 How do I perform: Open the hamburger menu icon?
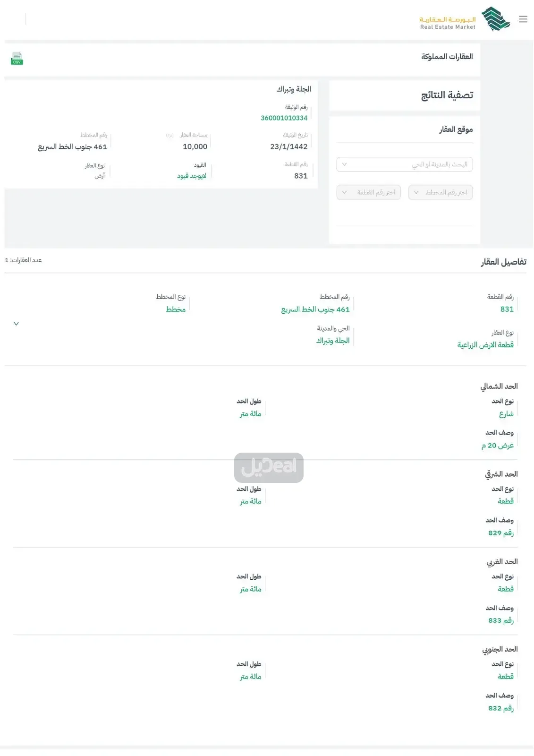pos(523,19)
